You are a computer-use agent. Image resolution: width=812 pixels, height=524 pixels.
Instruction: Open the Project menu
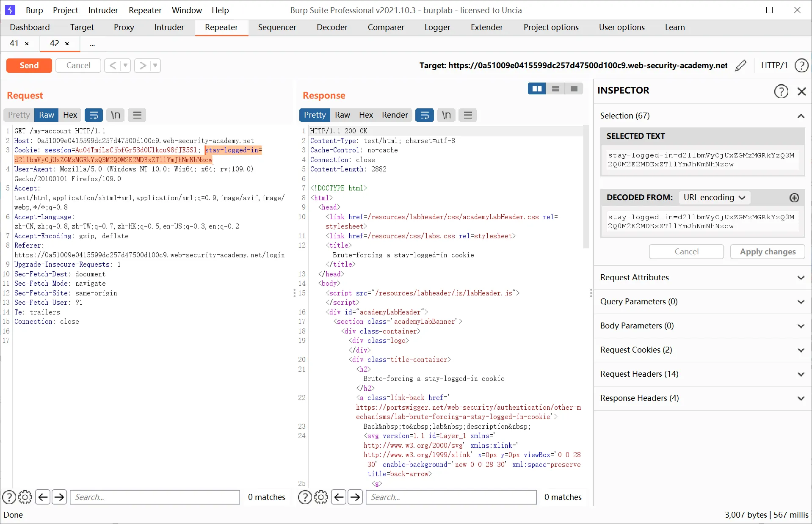coord(66,10)
